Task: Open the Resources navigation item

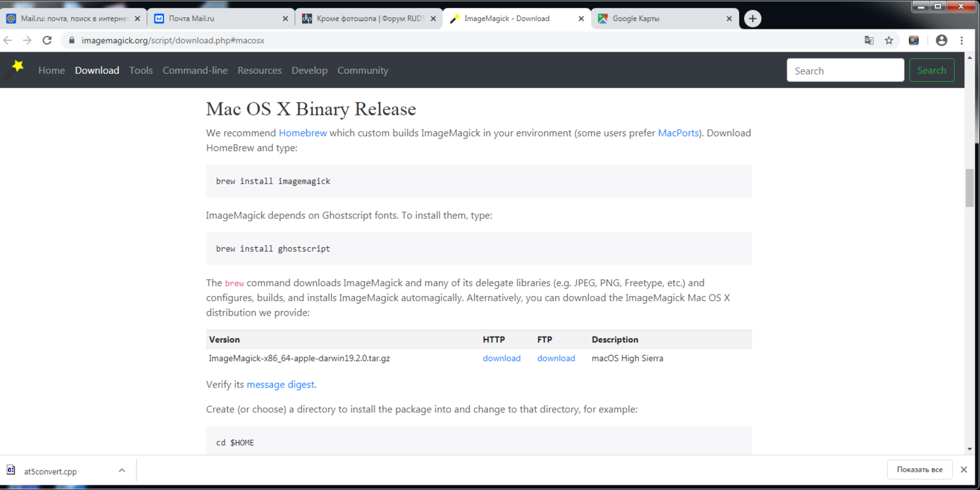Action: [259, 71]
